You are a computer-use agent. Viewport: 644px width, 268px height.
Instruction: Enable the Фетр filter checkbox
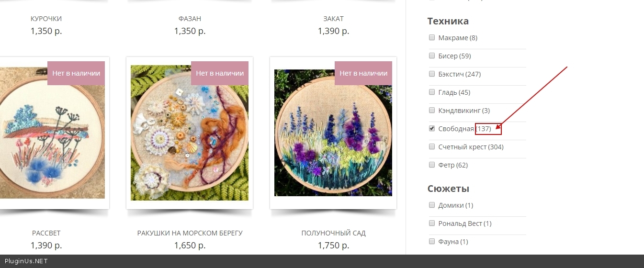432,165
